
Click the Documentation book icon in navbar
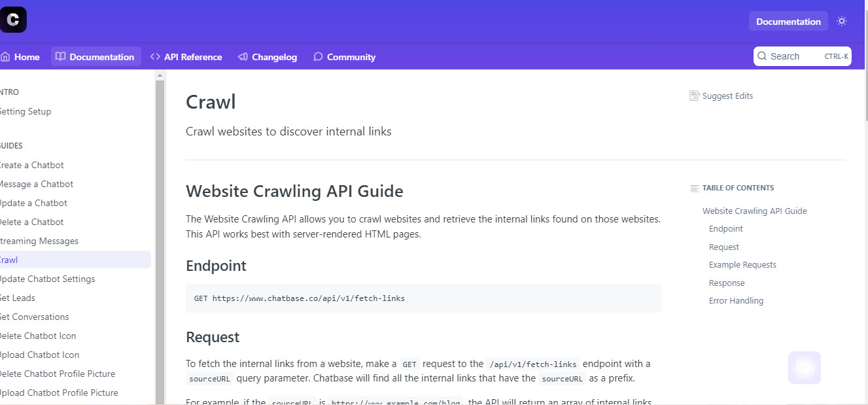[60, 57]
